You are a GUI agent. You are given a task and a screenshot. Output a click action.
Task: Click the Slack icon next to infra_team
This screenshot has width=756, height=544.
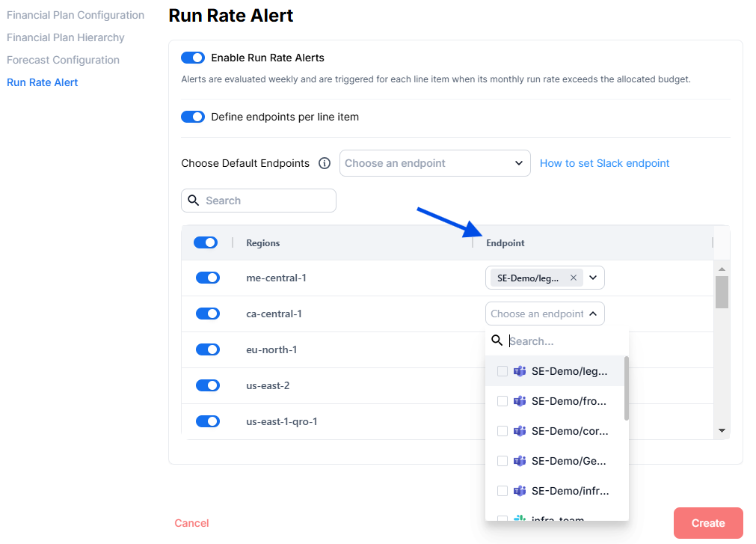tap(520, 519)
